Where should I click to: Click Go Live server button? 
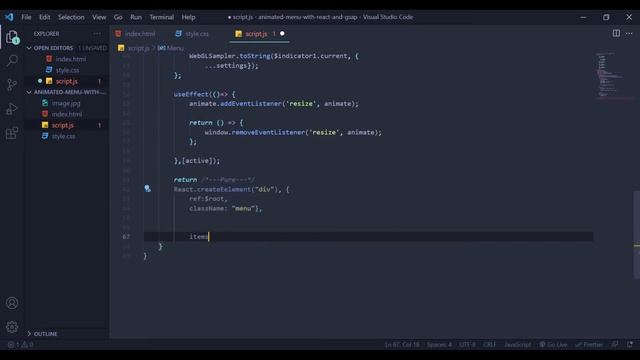[553, 344]
